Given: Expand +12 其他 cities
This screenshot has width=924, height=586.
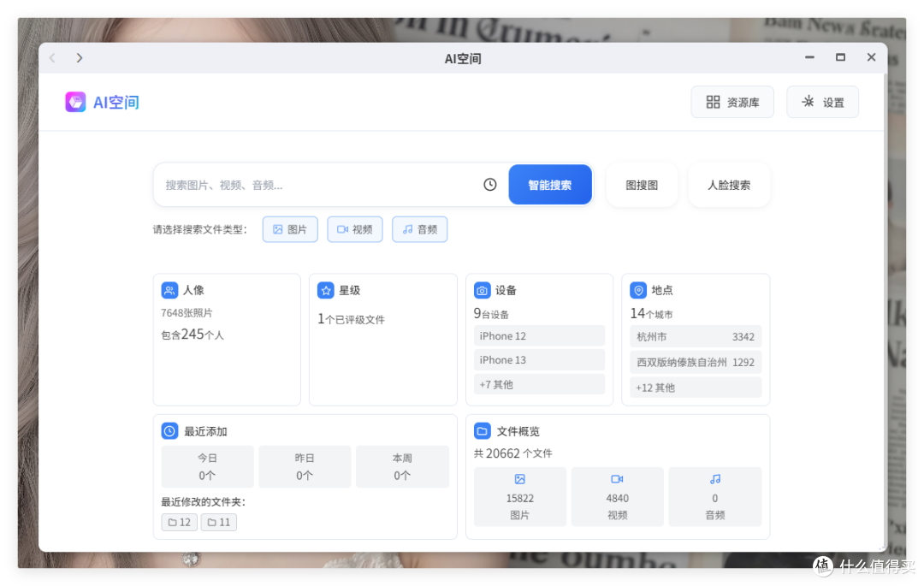Looking at the screenshot, I should (696, 388).
